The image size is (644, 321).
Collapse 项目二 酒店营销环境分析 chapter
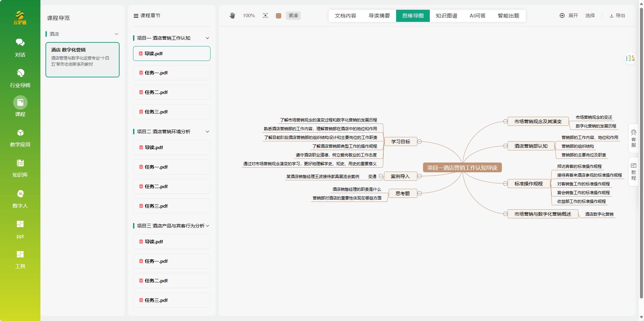pos(207,132)
